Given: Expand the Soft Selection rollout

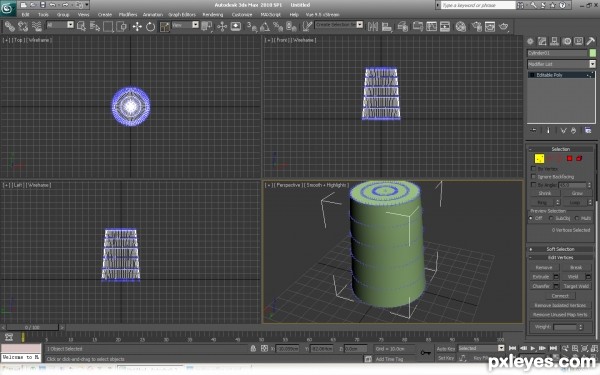Looking at the screenshot, I should tap(561, 249).
